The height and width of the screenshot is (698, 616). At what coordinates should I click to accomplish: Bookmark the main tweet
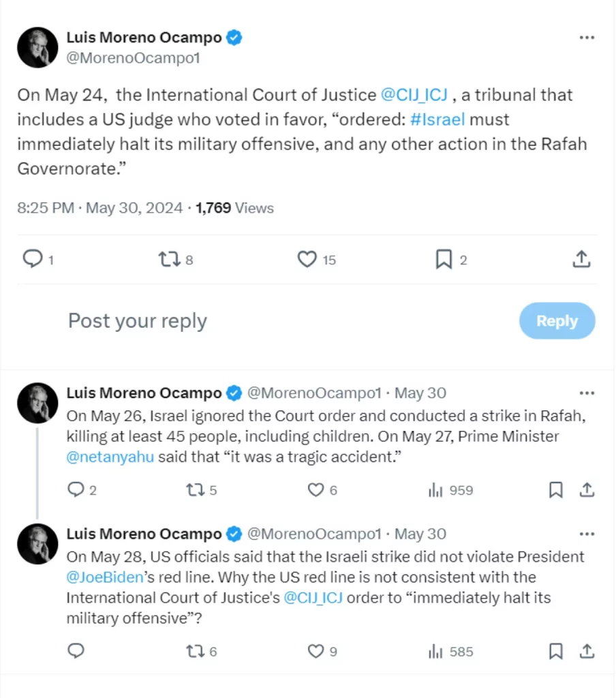[444, 259]
